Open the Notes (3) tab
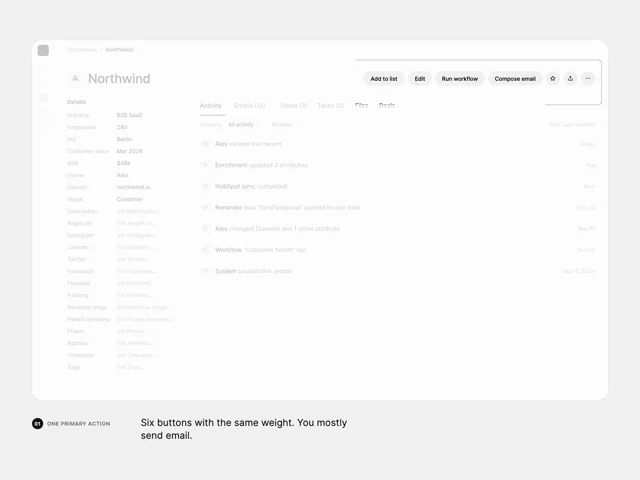This screenshot has width=640, height=480. (294, 105)
